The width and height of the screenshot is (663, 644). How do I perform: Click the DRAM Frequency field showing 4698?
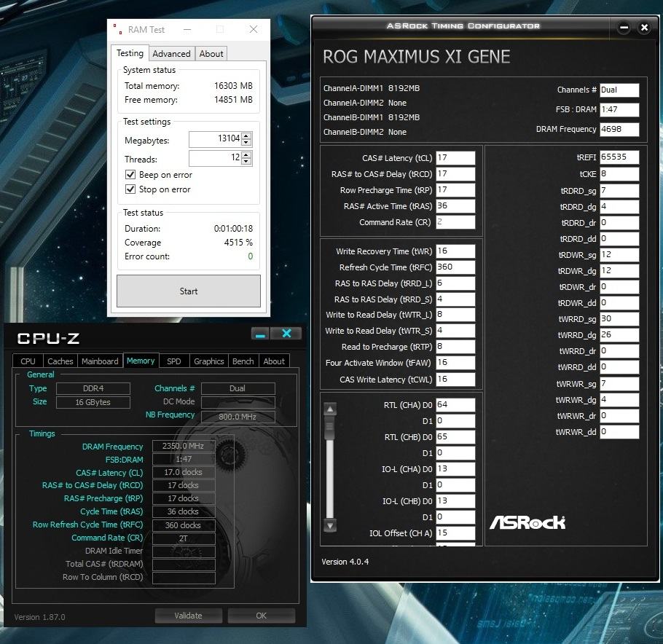click(x=619, y=129)
